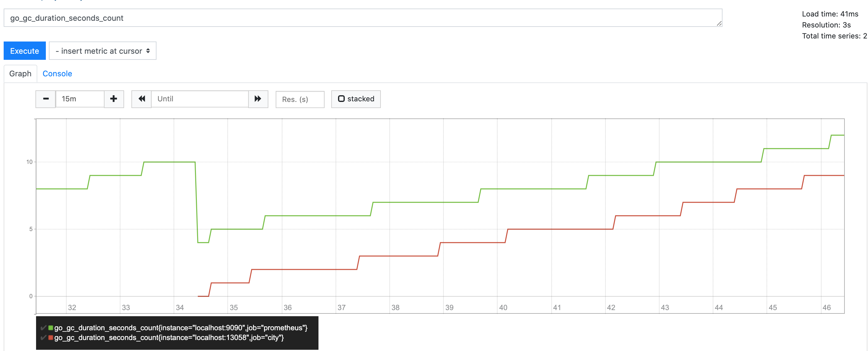Click the plus icon to increase the time range
Image resolution: width=868 pixels, height=351 pixels.
[x=114, y=99]
